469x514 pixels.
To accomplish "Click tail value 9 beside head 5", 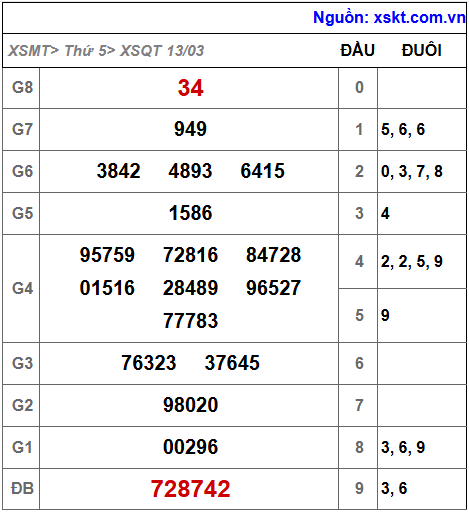I will click(385, 315).
